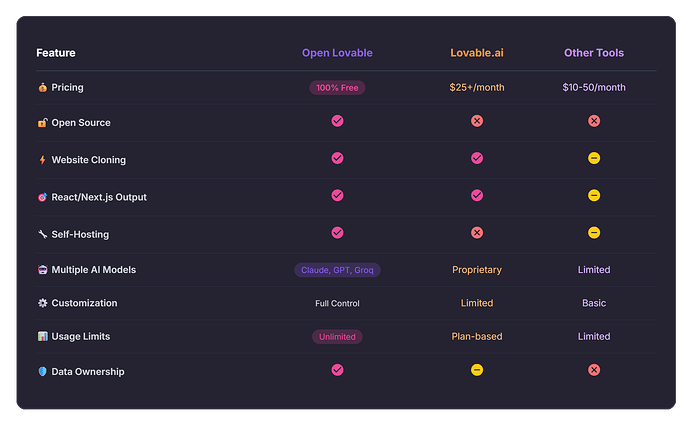Select the Open Lovable column header
Viewport: 690px width, 422px height.
click(x=337, y=53)
